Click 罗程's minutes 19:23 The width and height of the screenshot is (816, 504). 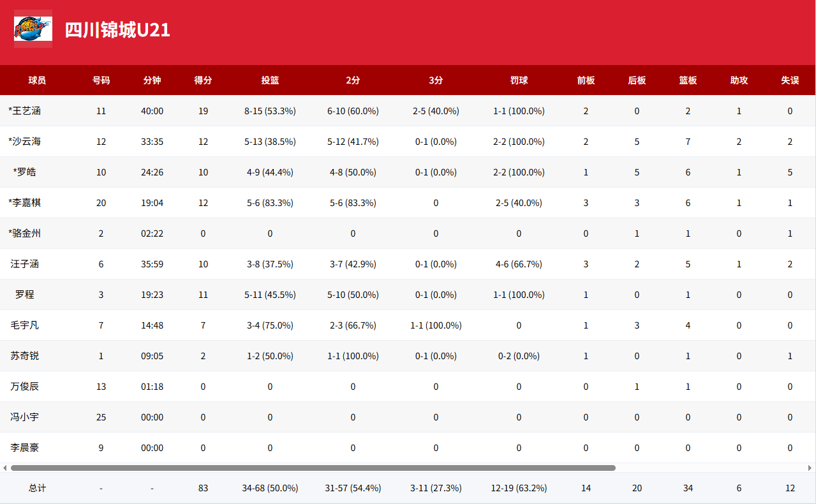[x=152, y=295]
